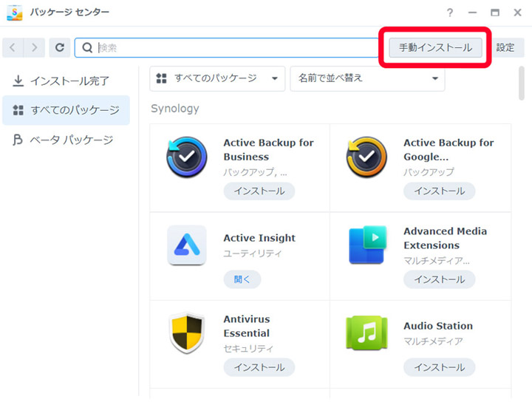
Task: Click the Synology section heading
Action: [174, 109]
